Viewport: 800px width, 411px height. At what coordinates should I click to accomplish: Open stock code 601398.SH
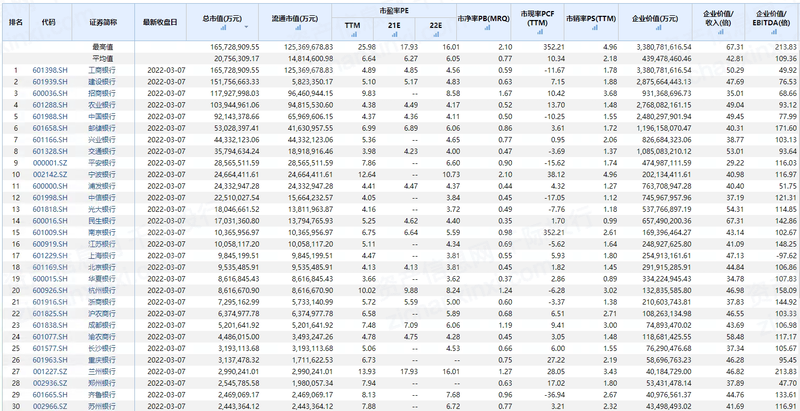(x=50, y=70)
